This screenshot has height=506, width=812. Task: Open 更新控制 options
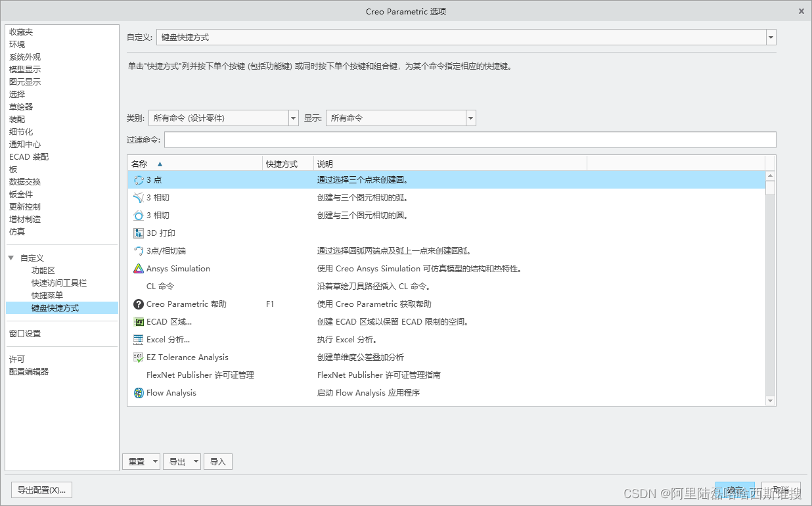25,206
